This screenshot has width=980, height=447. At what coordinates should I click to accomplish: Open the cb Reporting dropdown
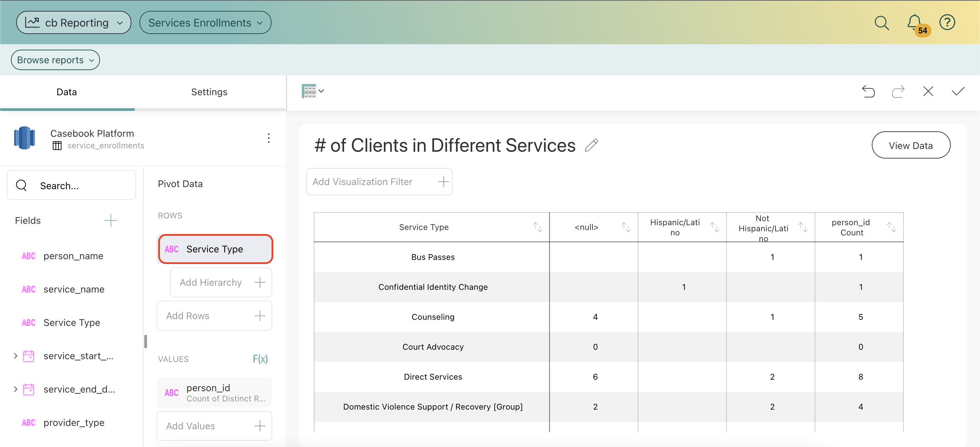pos(74,23)
